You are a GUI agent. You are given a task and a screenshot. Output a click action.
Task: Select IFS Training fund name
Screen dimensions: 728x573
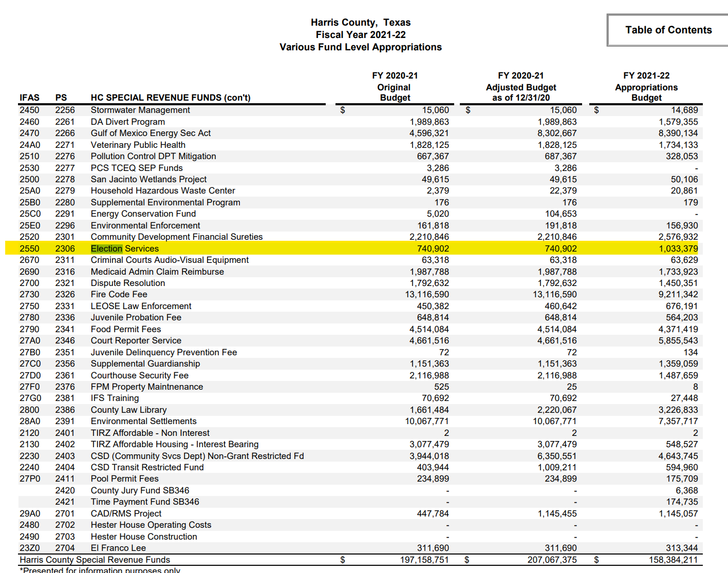[115, 398]
